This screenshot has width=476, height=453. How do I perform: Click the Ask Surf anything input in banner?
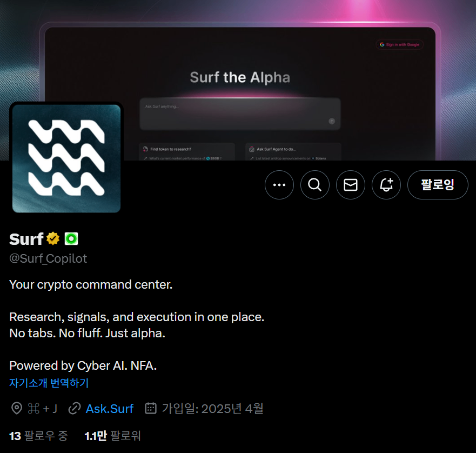(240, 114)
